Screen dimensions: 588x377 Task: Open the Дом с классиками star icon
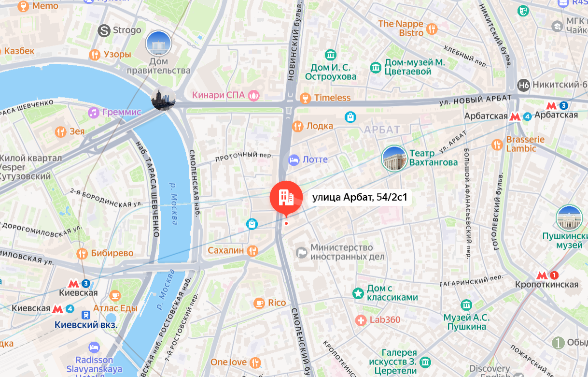point(358,293)
